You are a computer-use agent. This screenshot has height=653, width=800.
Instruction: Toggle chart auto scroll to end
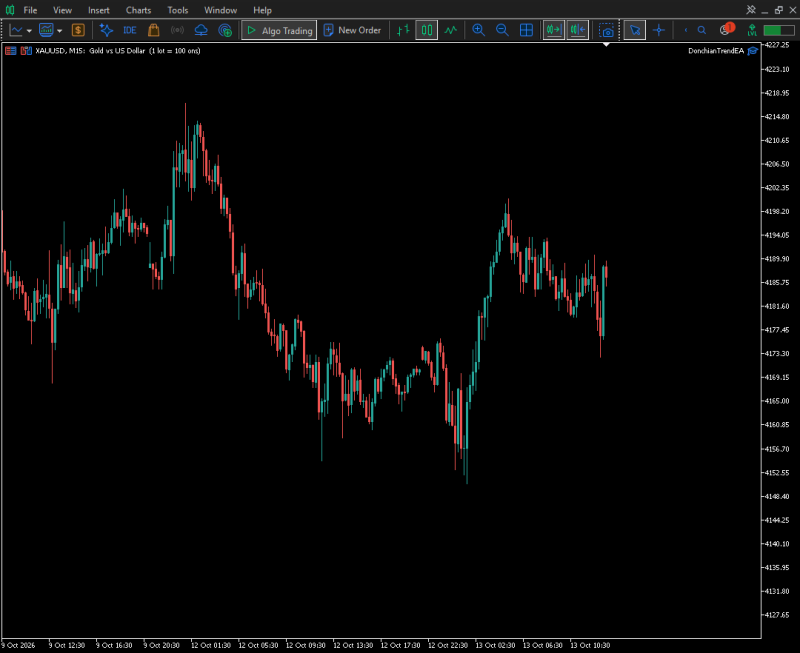[554, 30]
